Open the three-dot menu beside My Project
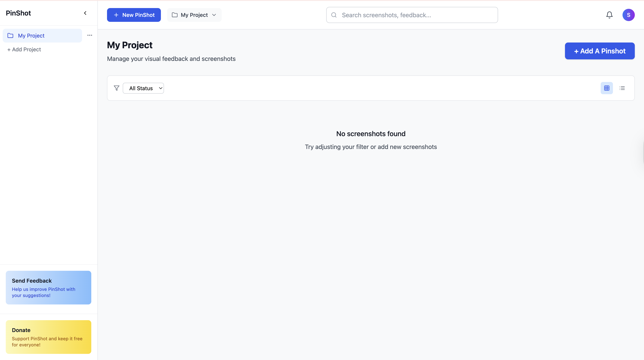This screenshot has height=360, width=644. (90, 35)
